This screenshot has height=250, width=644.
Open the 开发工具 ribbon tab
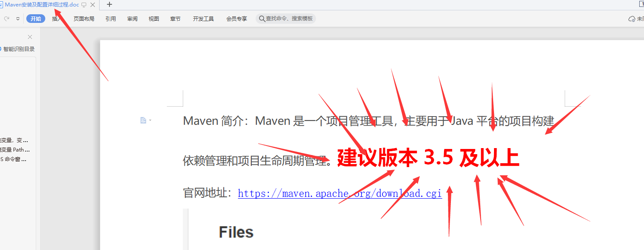[x=203, y=19]
